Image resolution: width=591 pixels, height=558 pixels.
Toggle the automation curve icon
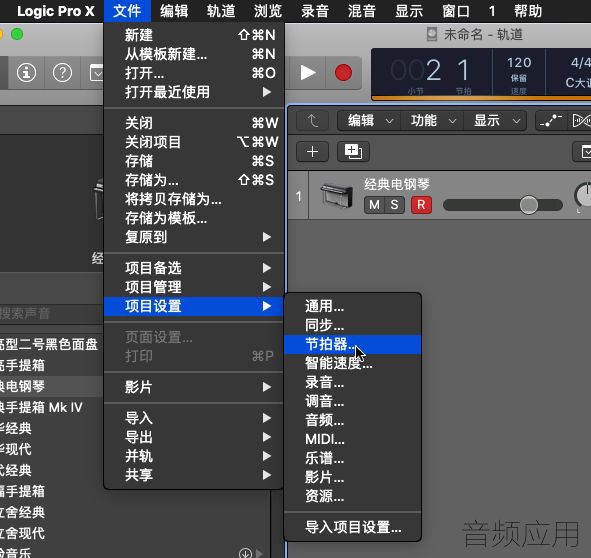click(x=551, y=121)
